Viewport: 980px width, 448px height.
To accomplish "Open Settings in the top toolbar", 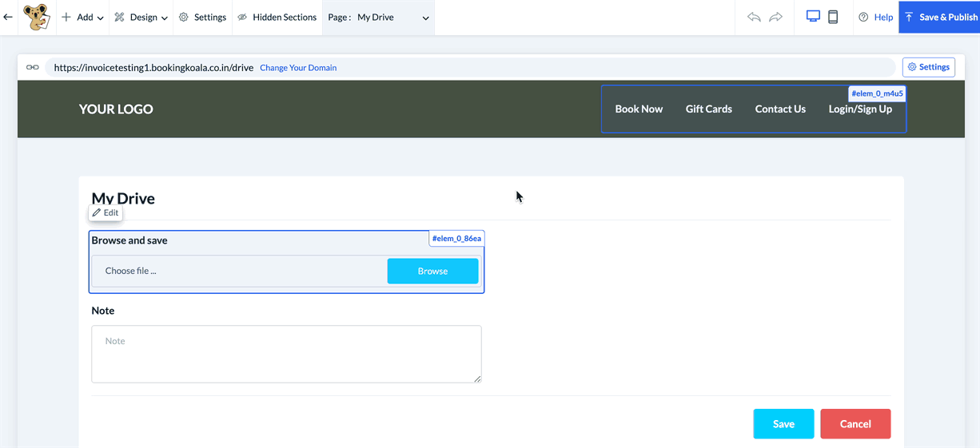I will pos(202,17).
